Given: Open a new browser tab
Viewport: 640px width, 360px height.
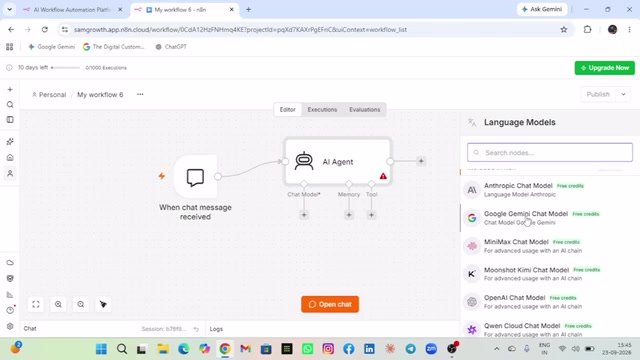Looking at the screenshot, I should coord(248,9).
